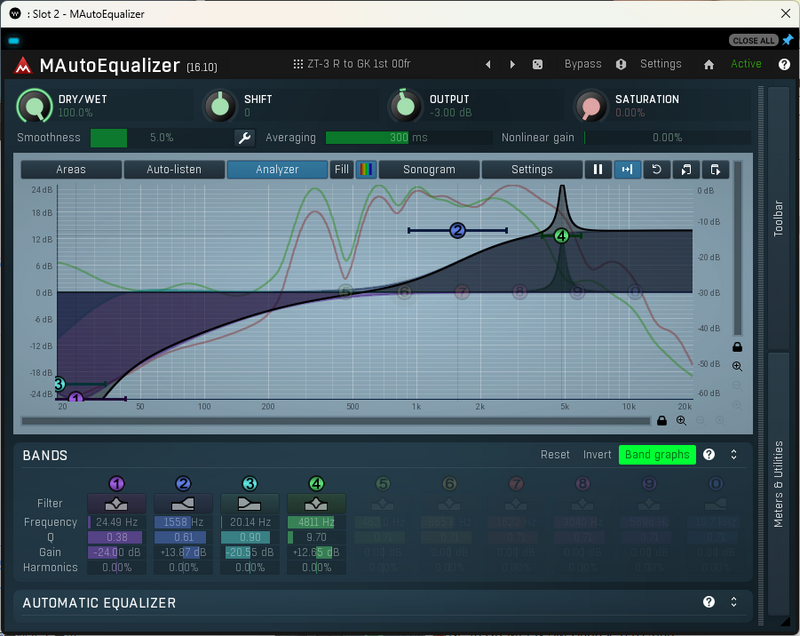This screenshot has height=636, width=800.
Task: Toggle Band graphs display
Action: pyautogui.click(x=657, y=454)
